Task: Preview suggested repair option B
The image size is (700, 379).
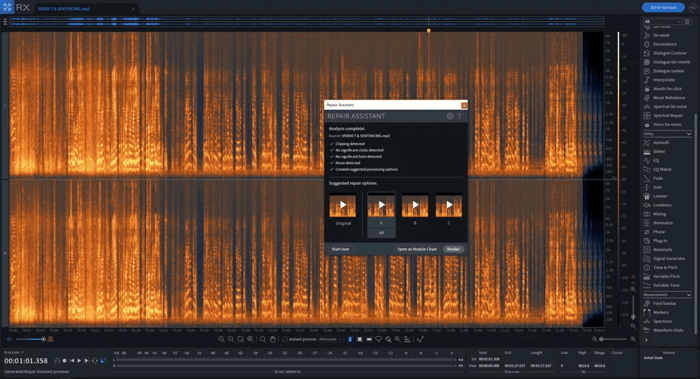Action: pyautogui.click(x=415, y=205)
